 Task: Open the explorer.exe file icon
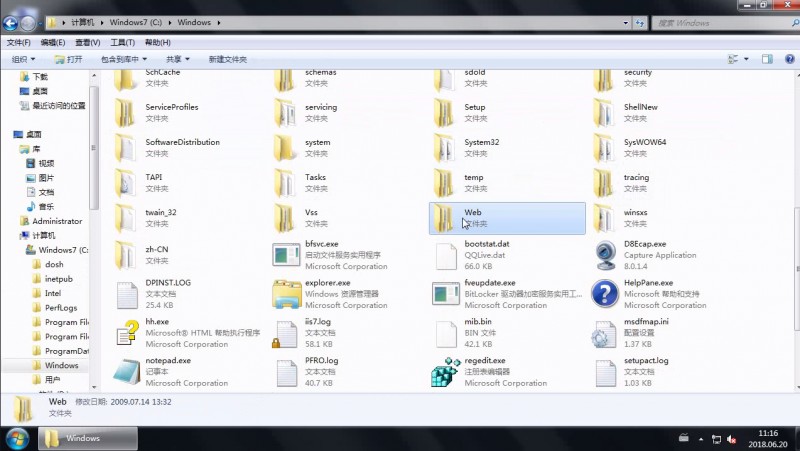(286, 294)
